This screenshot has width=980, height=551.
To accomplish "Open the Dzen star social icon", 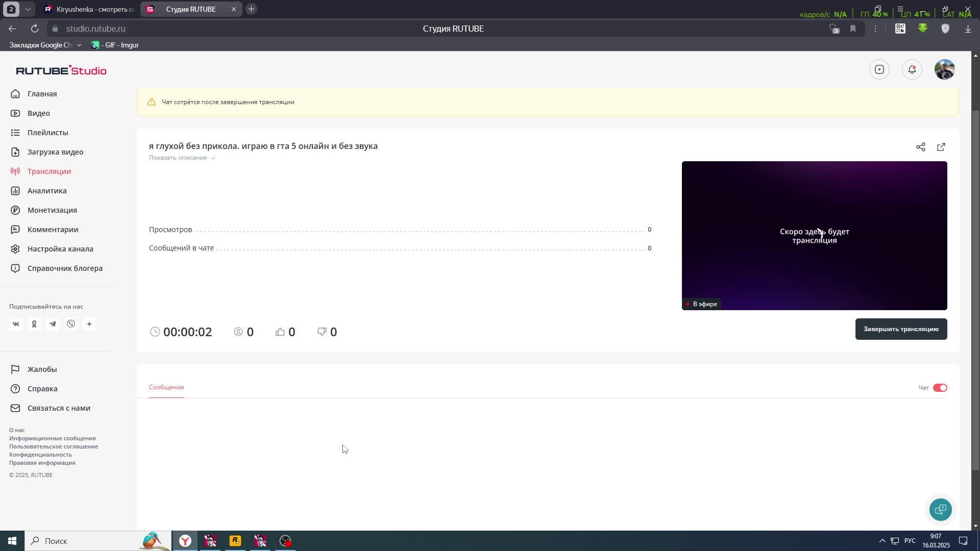I will point(89,324).
